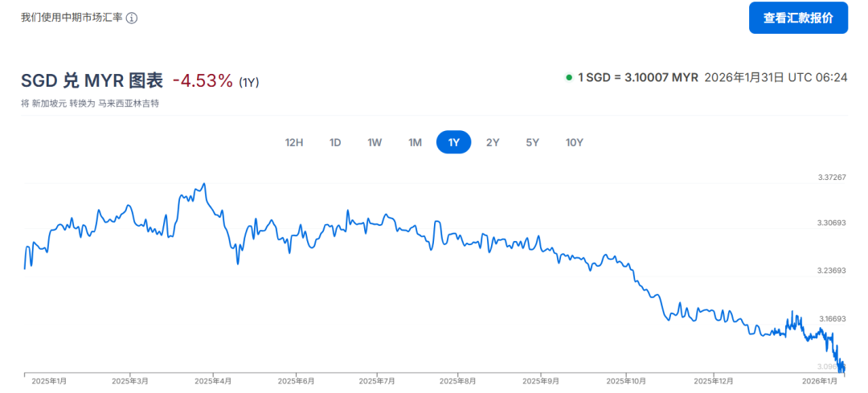View the 10Y historical range
This screenshot has height=393, width=868.
[574, 142]
